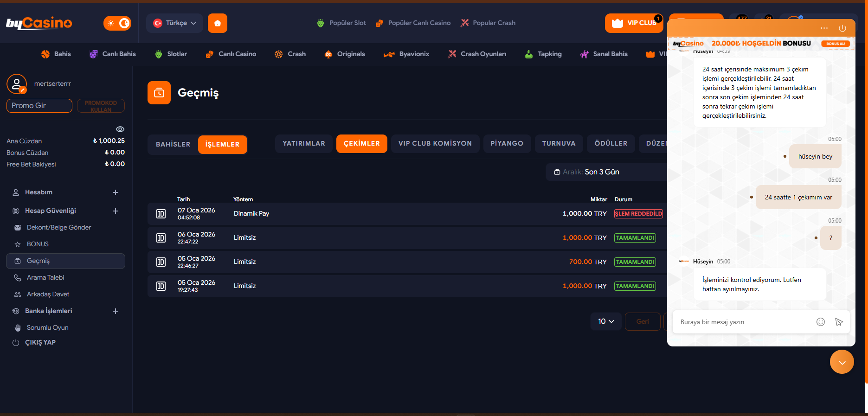Click the Geçmiş history clock icon
Viewport: 868px width, 416px height.
point(159,93)
